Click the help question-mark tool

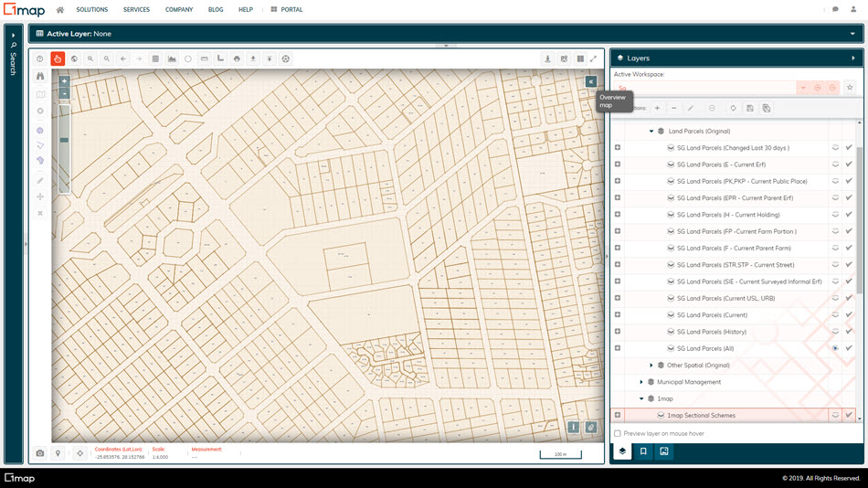coord(40,58)
